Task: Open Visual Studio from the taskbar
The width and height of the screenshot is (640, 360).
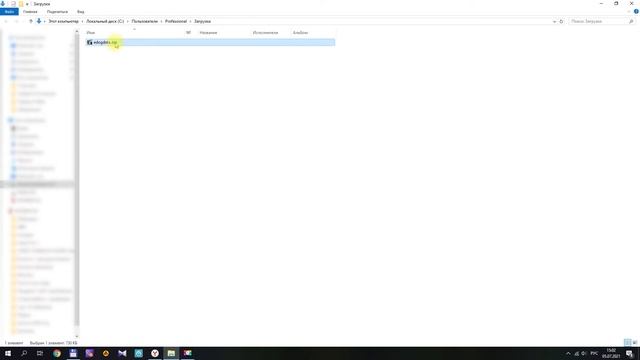Action: (x=122, y=353)
